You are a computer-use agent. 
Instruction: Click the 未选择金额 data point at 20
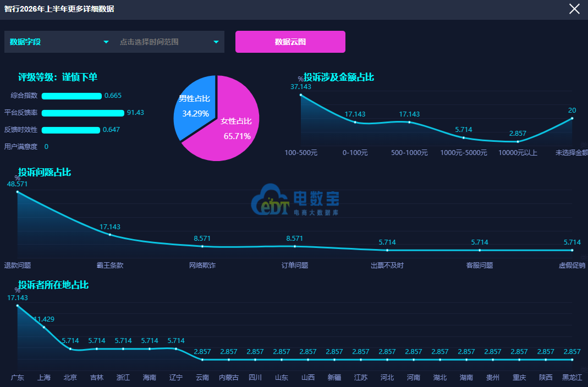(x=572, y=118)
